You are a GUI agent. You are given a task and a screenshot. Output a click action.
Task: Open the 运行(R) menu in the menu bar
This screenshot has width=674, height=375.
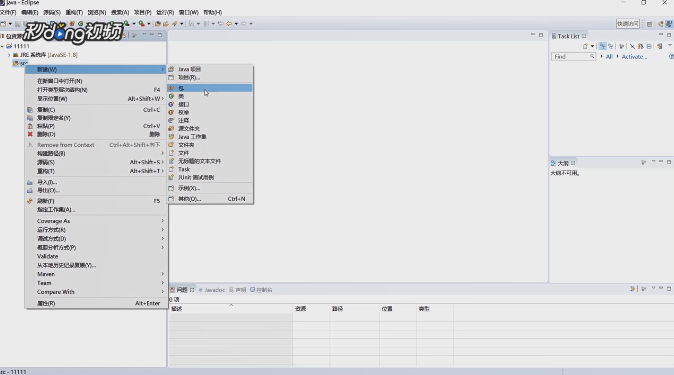click(x=165, y=12)
